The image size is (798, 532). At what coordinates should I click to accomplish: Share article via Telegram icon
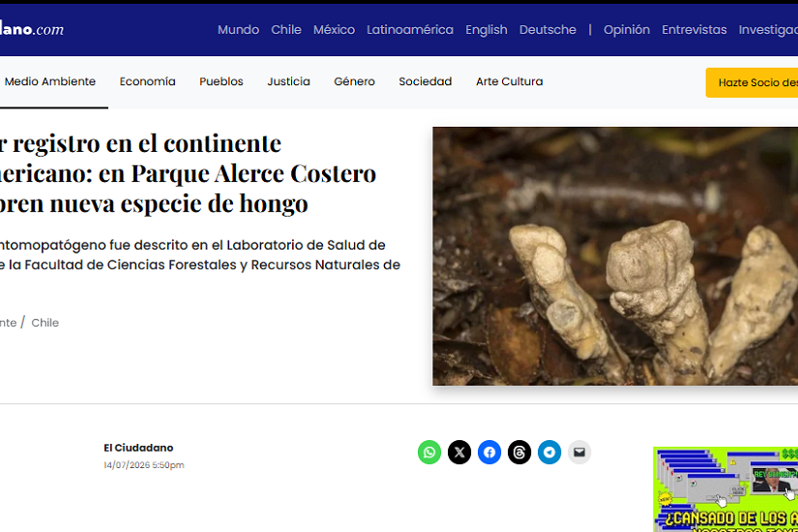(x=549, y=452)
